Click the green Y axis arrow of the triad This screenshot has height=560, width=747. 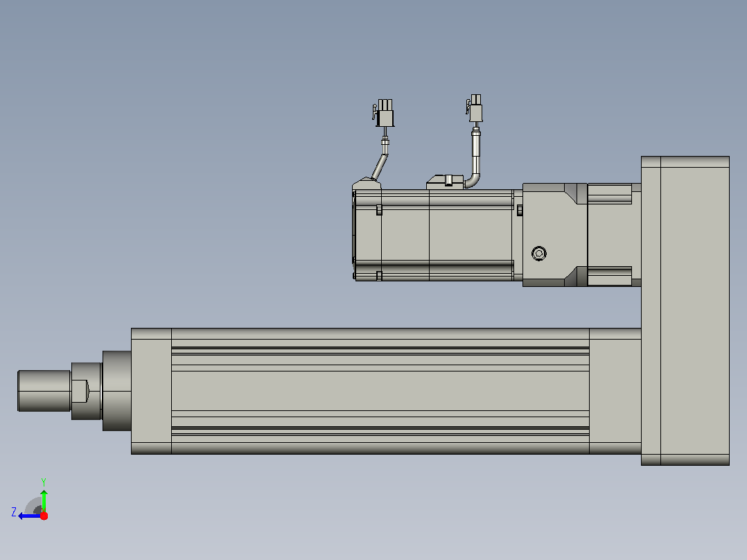[44, 500]
